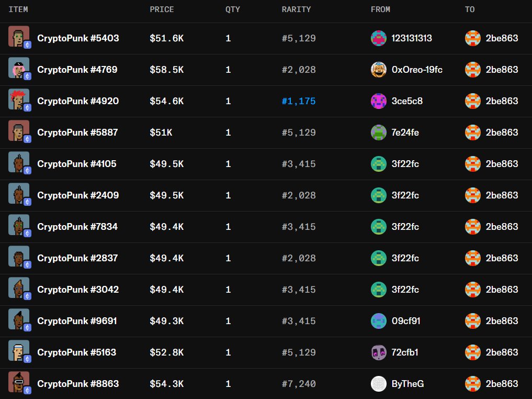Open CryptoPunk #4920 thumbnail image
The width and height of the screenshot is (532, 399).
coord(19,99)
